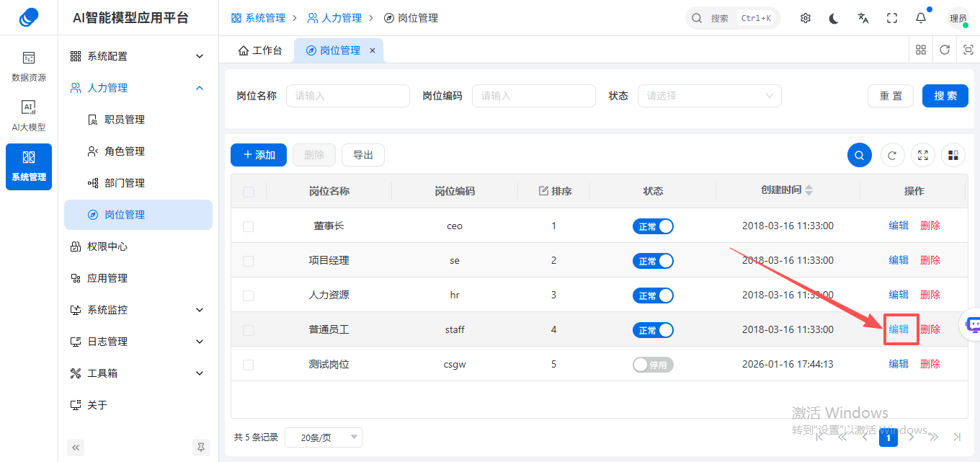The image size is (980, 462).
Task: Refresh the table with round refresh icon
Action: point(892,155)
